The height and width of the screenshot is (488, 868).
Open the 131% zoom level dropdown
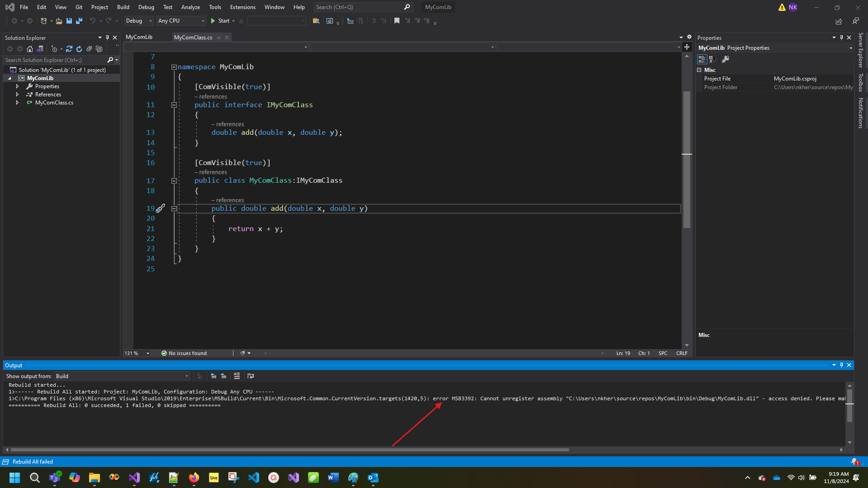pos(137,353)
